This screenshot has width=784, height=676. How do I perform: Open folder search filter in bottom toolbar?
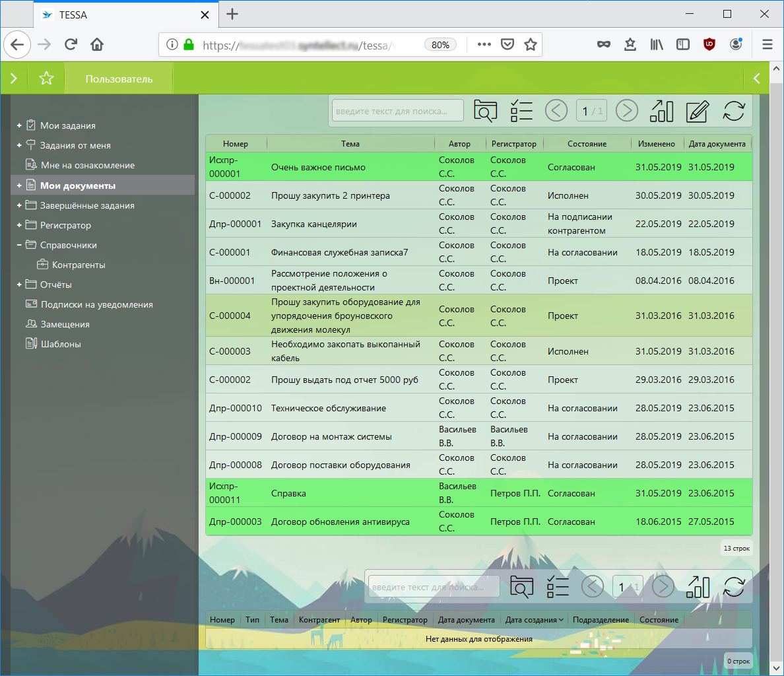(x=521, y=587)
